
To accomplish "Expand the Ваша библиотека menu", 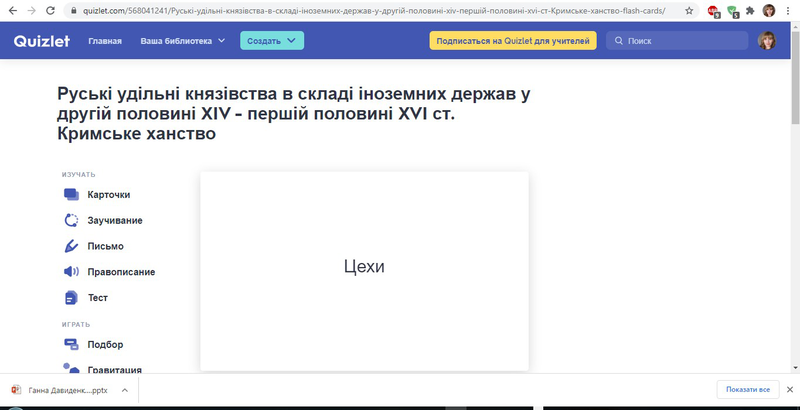I will tap(183, 41).
